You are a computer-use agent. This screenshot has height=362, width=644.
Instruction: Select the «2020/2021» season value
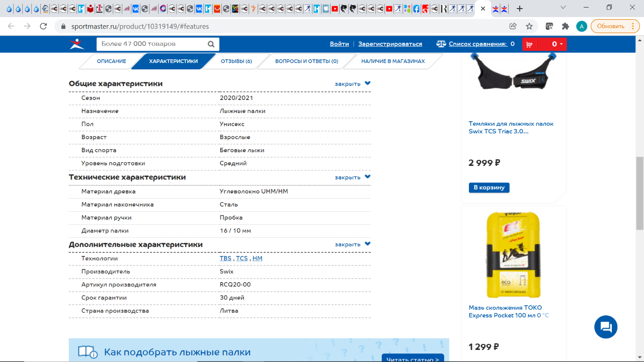click(x=236, y=98)
